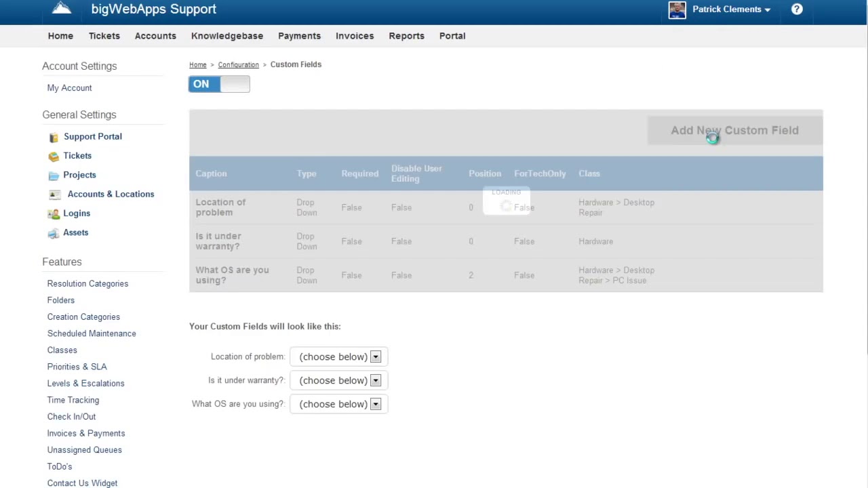The height and width of the screenshot is (488, 868).
Task: Click the Logins people icon
Action: tap(54, 214)
